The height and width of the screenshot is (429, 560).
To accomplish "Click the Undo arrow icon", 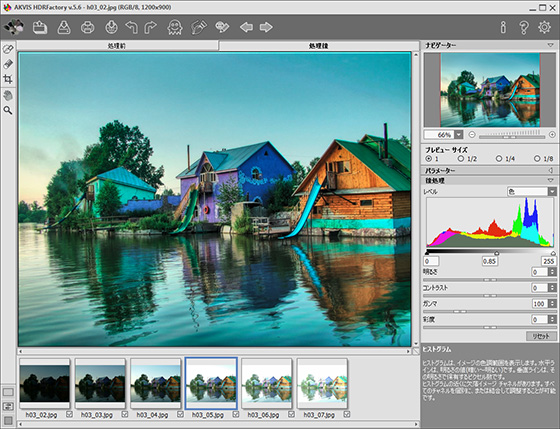I will pos(131,27).
